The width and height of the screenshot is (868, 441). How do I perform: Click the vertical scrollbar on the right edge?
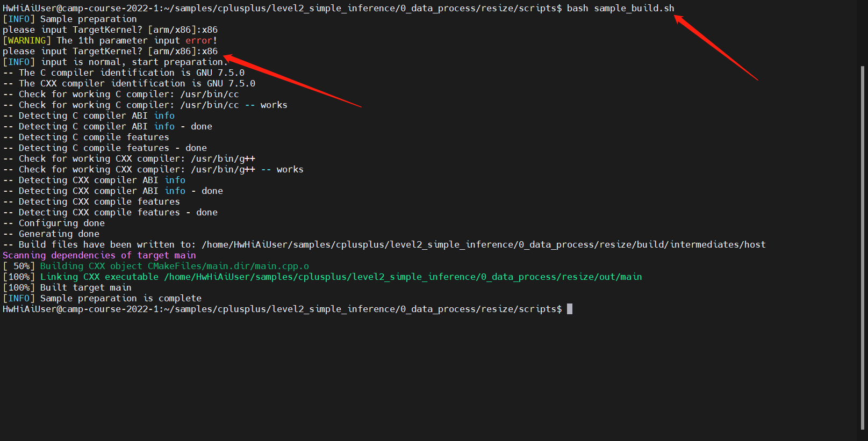coord(863,247)
